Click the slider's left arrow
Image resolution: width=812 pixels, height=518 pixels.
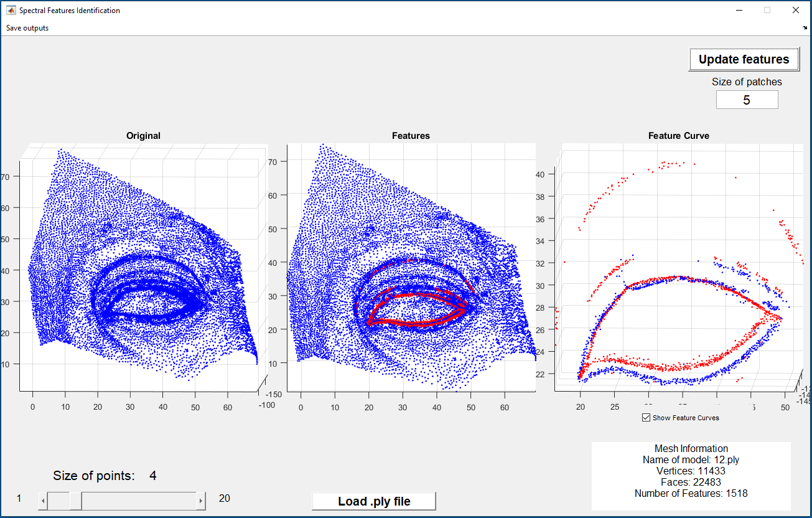(x=43, y=501)
